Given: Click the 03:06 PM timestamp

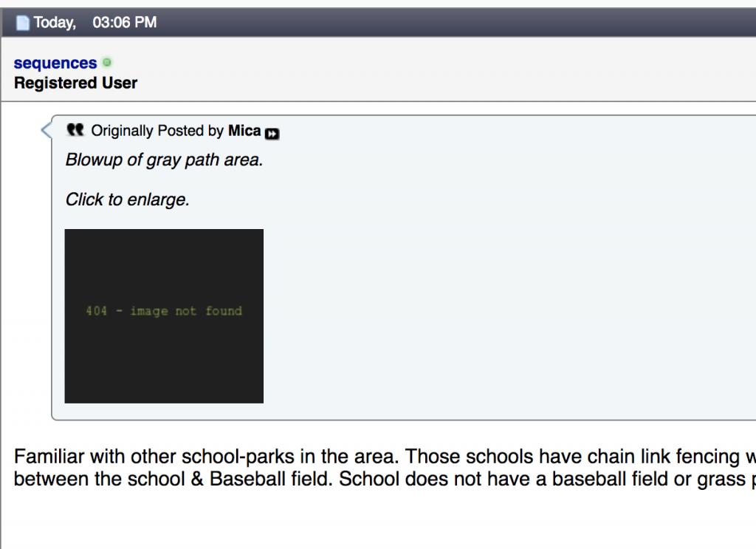Looking at the screenshot, I should point(125,23).
